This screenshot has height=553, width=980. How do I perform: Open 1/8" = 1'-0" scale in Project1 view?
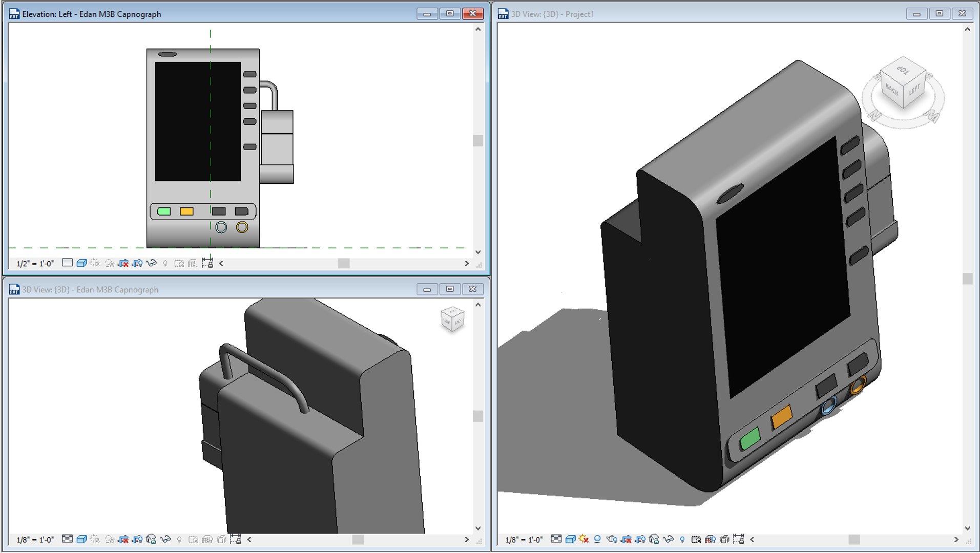pyautogui.click(x=524, y=539)
